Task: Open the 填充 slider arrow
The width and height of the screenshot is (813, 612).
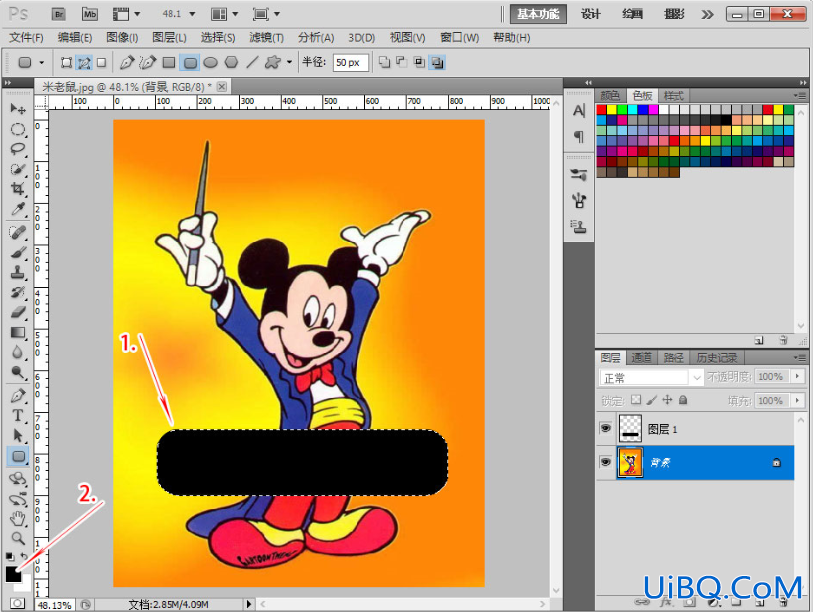Action: point(797,400)
